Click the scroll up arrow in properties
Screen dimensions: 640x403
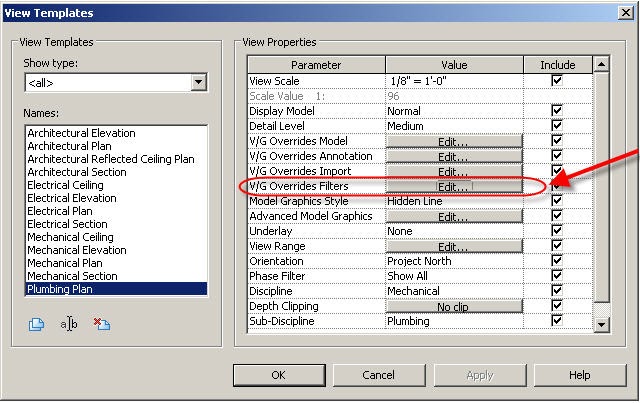coord(601,65)
